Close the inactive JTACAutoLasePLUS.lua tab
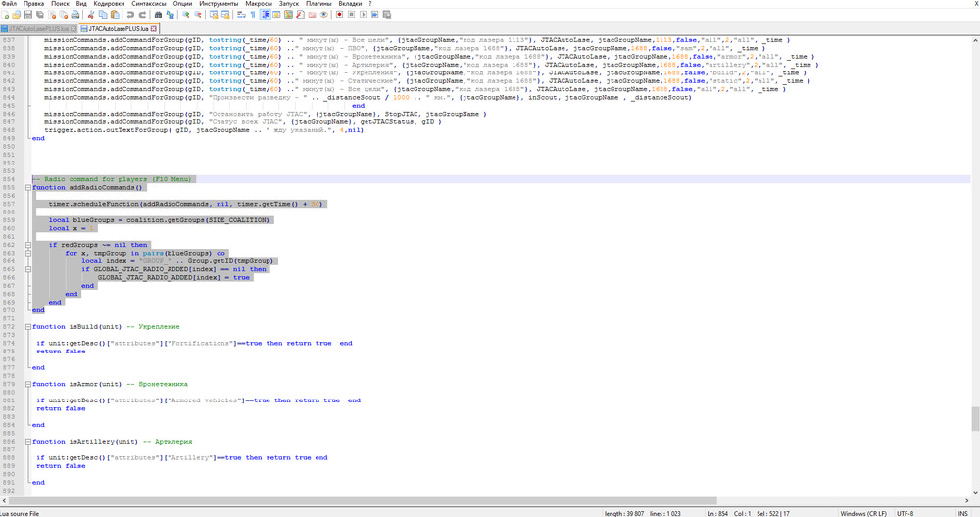 [x=73, y=28]
